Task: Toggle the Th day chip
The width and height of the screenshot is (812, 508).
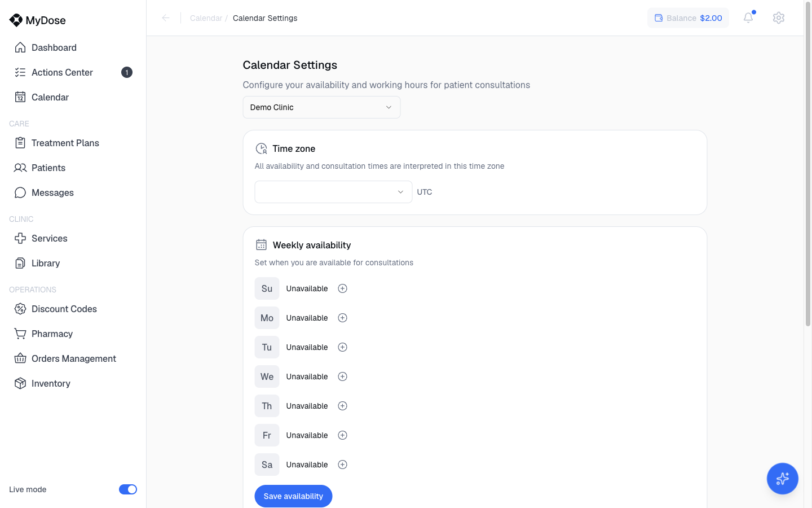Action: point(267,406)
